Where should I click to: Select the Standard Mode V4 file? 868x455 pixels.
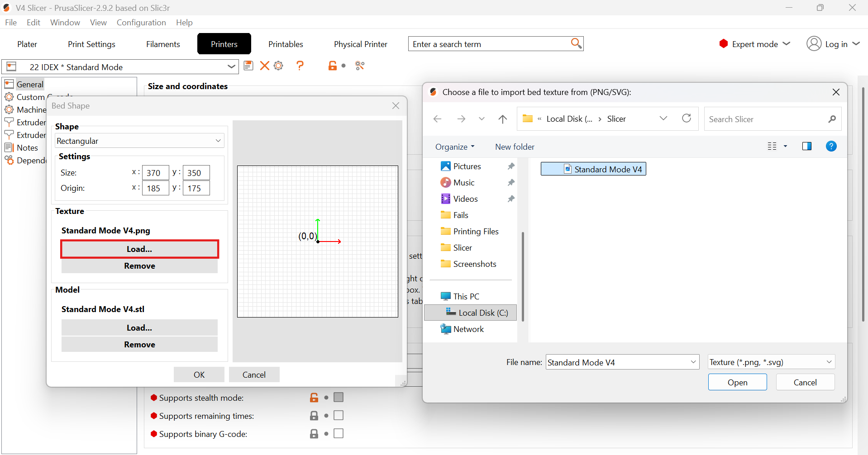tap(593, 169)
